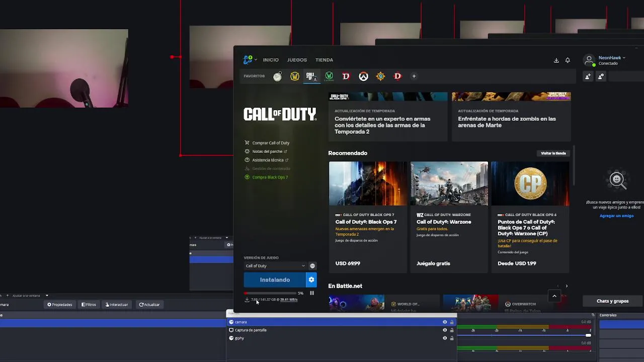The width and height of the screenshot is (644, 362).
Task: Select the Hearthstone favorite icon
Action: click(380, 76)
